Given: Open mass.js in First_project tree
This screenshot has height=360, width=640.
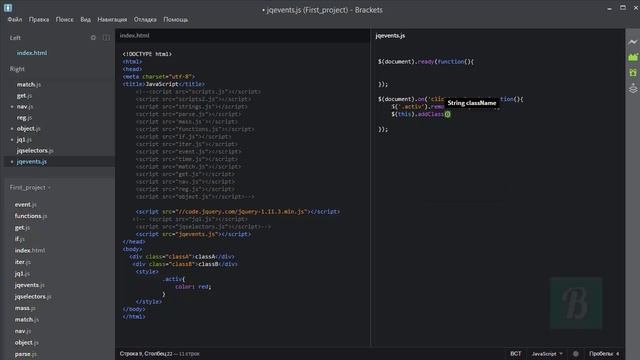Looking at the screenshot, I should click(x=25, y=308).
